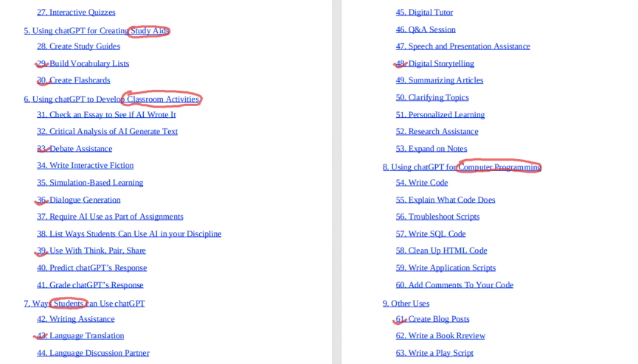Go to '32. Critical Analysis of AI Generate Text'
The height and width of the screenshot is (364, 638).
[x=108, y=131]
